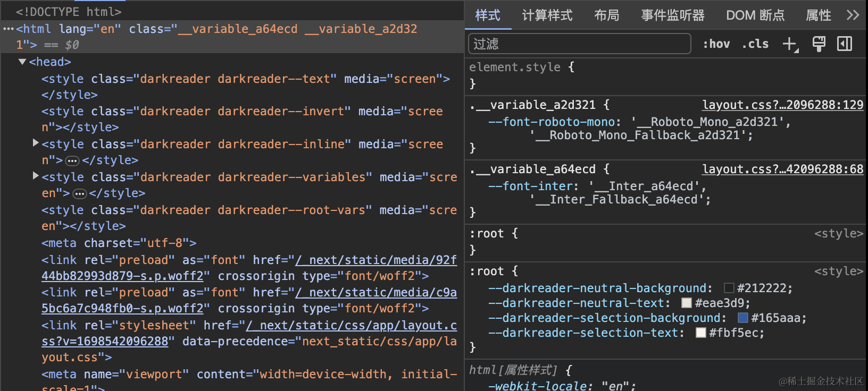Toggle the computed styles sidebar icon
Image resolution: width=868 pixels, height=391 pixels.
(x=845, y=44)
